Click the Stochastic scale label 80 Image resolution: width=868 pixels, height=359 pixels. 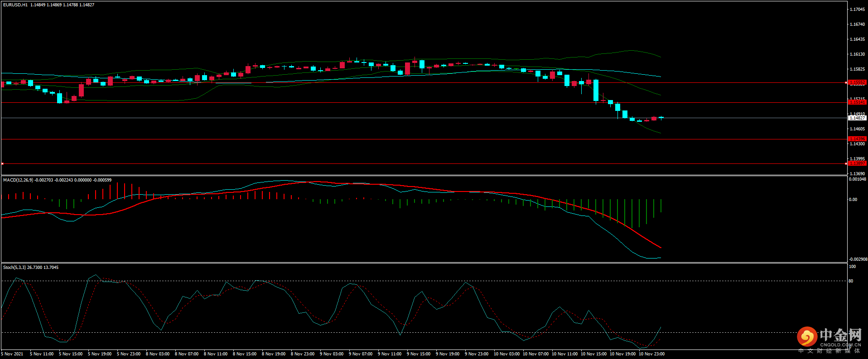tap(851, 281)
